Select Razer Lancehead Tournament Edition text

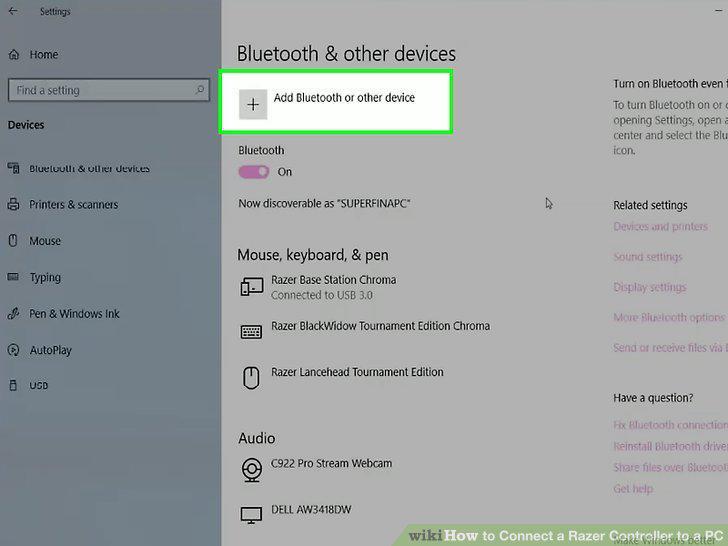357,372
